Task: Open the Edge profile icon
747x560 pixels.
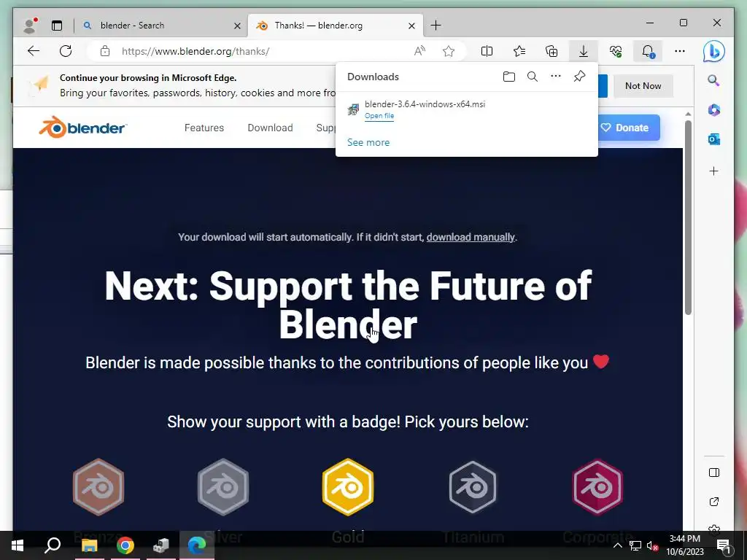Action: 30,26
